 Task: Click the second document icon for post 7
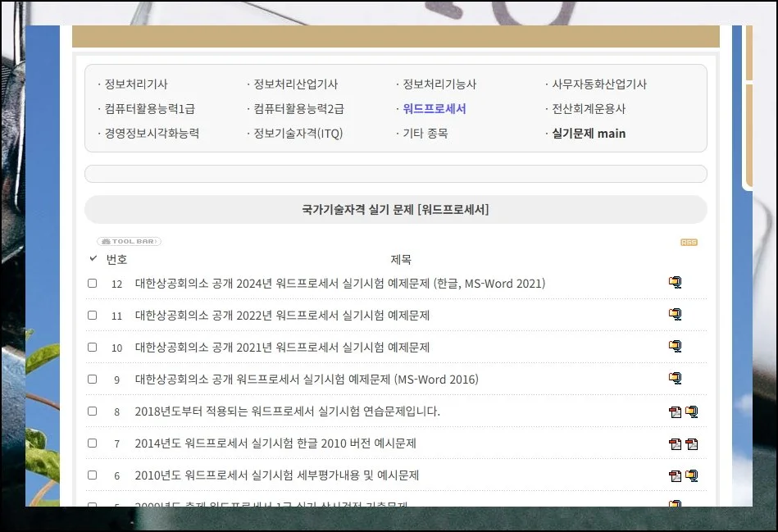point(692,444)
